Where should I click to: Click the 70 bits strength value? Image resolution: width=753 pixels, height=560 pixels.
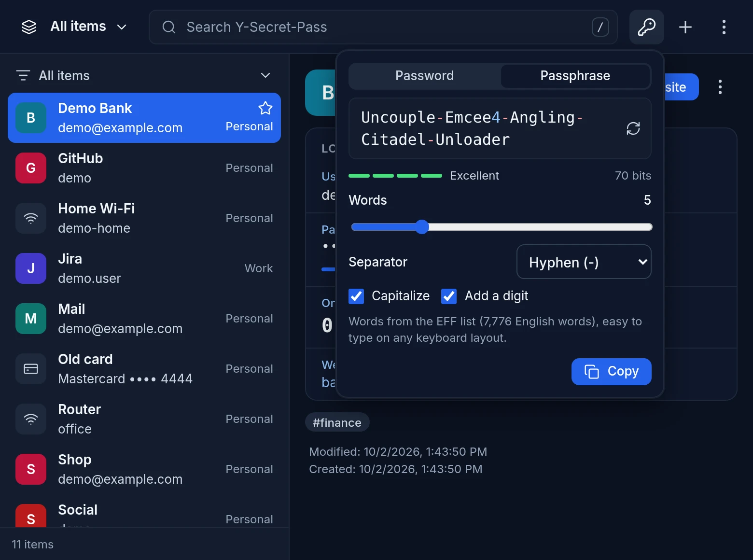coord(633,176)
